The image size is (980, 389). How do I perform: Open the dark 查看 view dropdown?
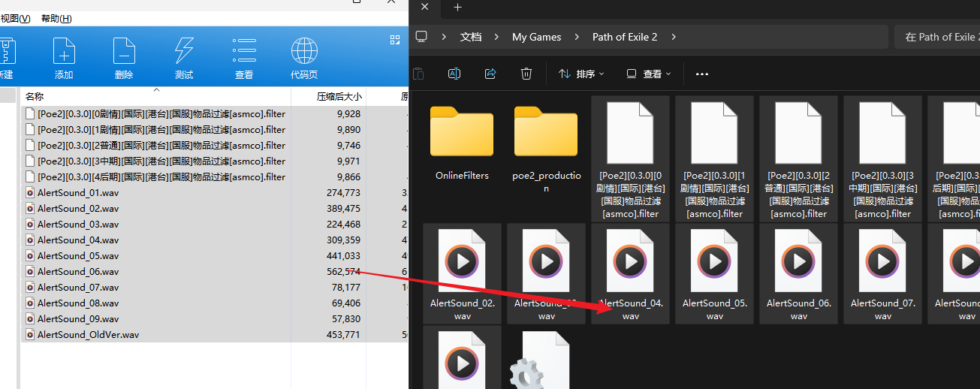(x=649, y=74)
